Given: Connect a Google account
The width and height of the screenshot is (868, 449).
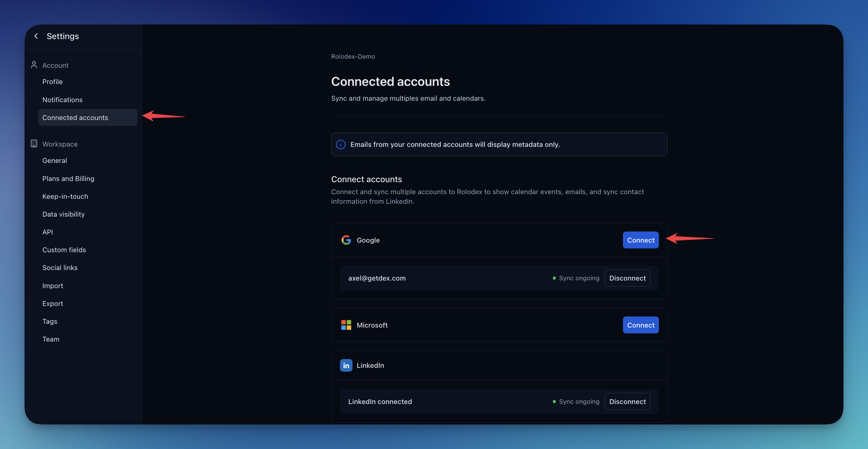Looking at the screenshot, I should (x=640, y=240).
